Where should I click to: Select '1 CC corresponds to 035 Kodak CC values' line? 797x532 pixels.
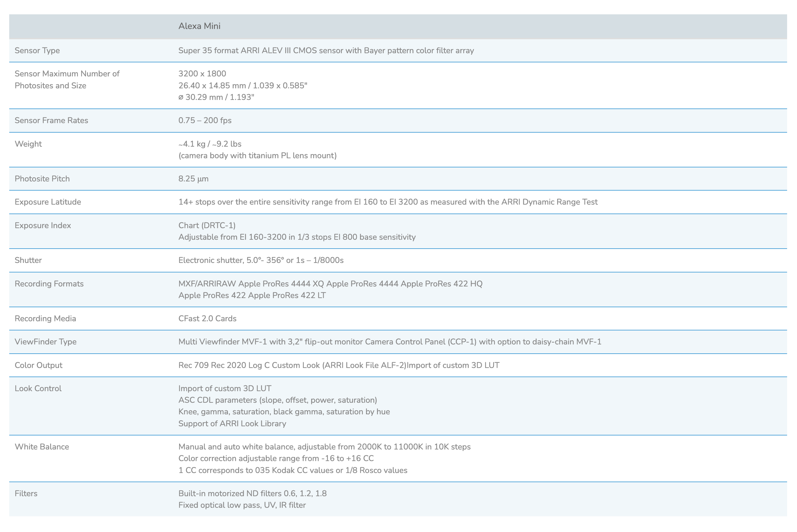pos(256,470)
